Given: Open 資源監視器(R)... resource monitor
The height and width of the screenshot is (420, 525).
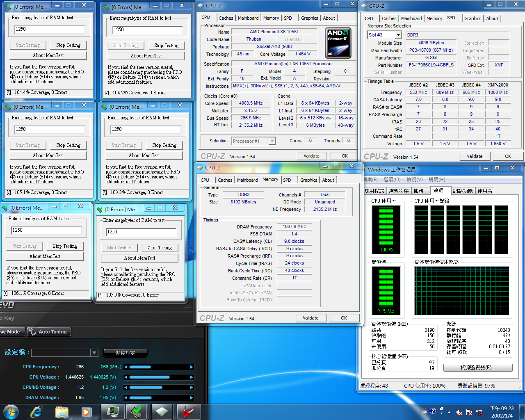Looking at the screenshot, I should [x=478, y=367].
